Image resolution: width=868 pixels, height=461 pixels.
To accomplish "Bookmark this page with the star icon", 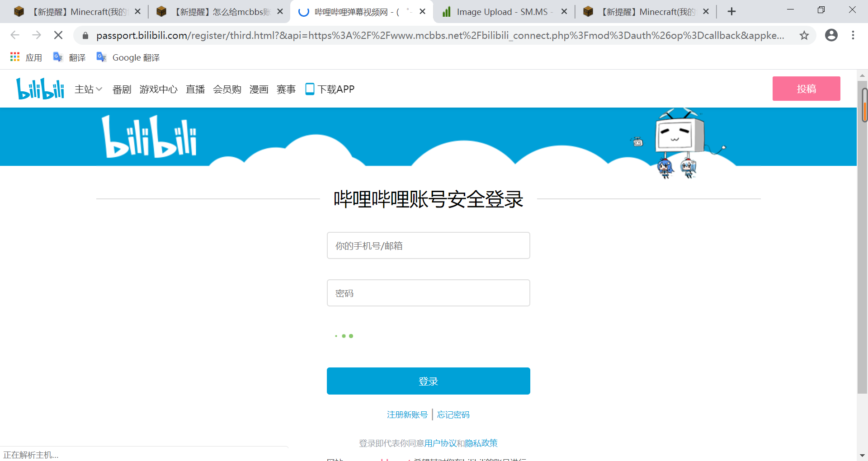I will 804,35.
